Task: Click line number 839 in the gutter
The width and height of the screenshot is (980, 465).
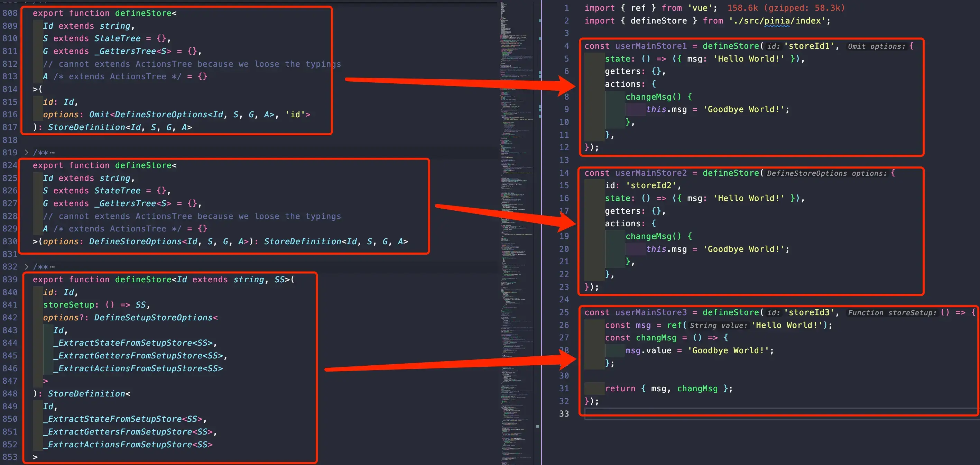Action: (10, 280)
